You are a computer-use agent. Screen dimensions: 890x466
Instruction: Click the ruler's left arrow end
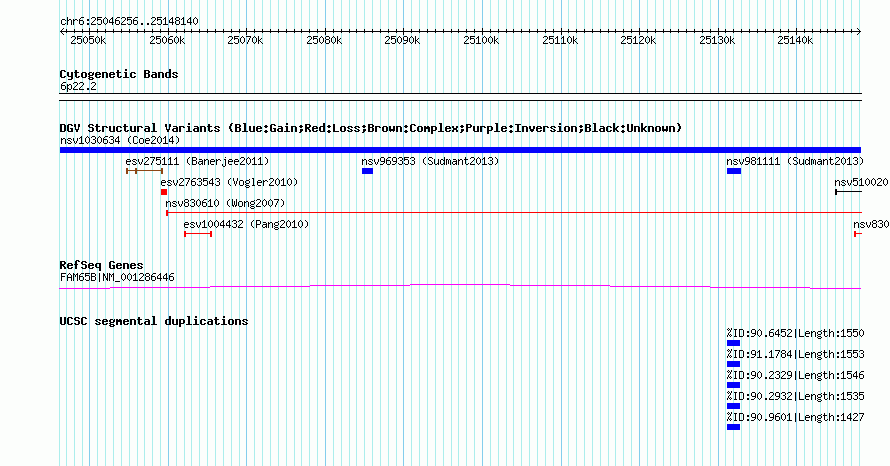(62, 32)
